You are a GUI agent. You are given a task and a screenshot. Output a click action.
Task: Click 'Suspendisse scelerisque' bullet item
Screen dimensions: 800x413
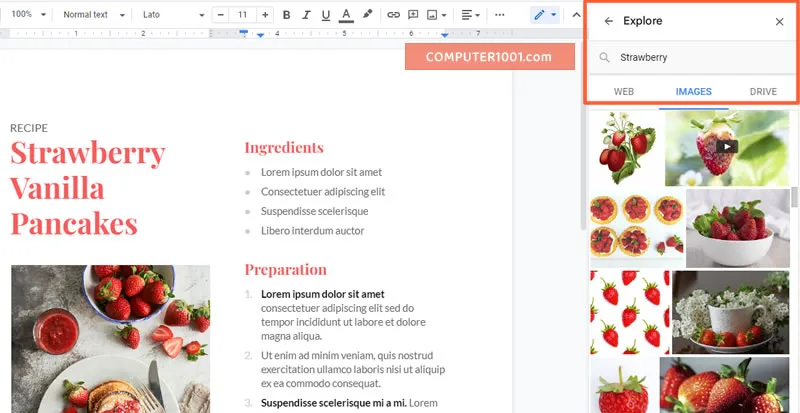pos(314,211)
